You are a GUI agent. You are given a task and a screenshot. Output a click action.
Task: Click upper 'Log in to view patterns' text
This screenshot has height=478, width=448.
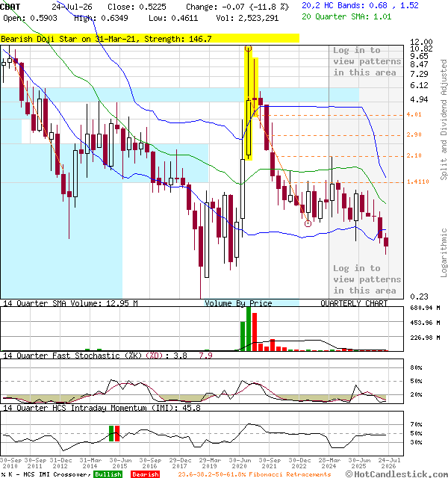click(x=367, y=61)
